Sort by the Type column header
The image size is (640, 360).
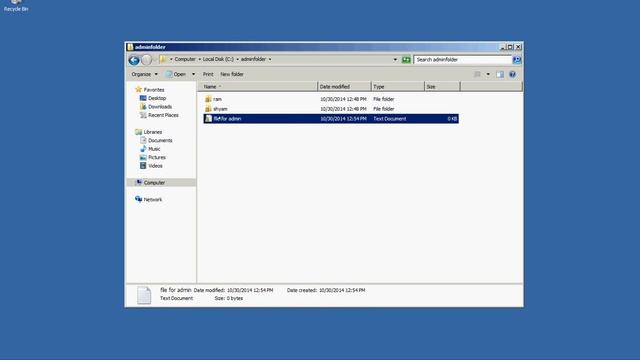(x=398, y=87)
